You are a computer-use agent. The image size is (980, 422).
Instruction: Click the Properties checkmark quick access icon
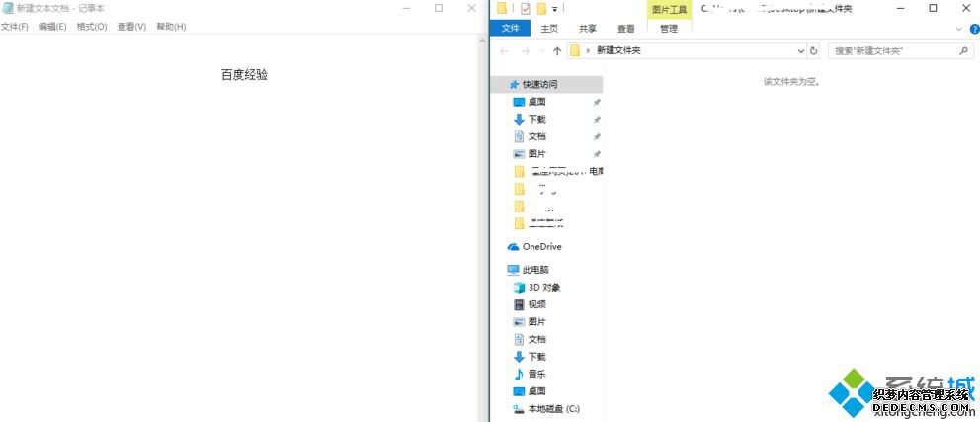coord(525,9)
